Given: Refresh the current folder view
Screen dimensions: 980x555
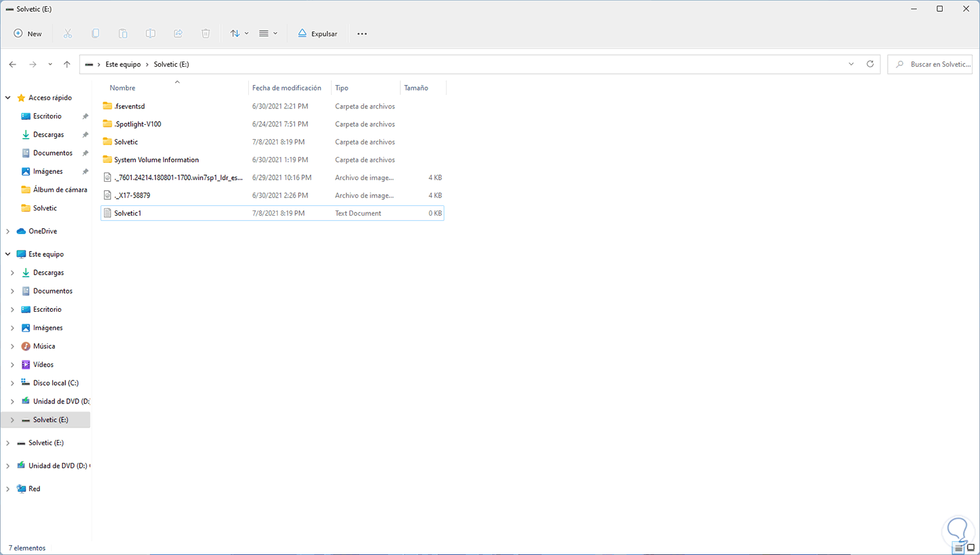Looking at the screenshot, I should coord(870,64).
